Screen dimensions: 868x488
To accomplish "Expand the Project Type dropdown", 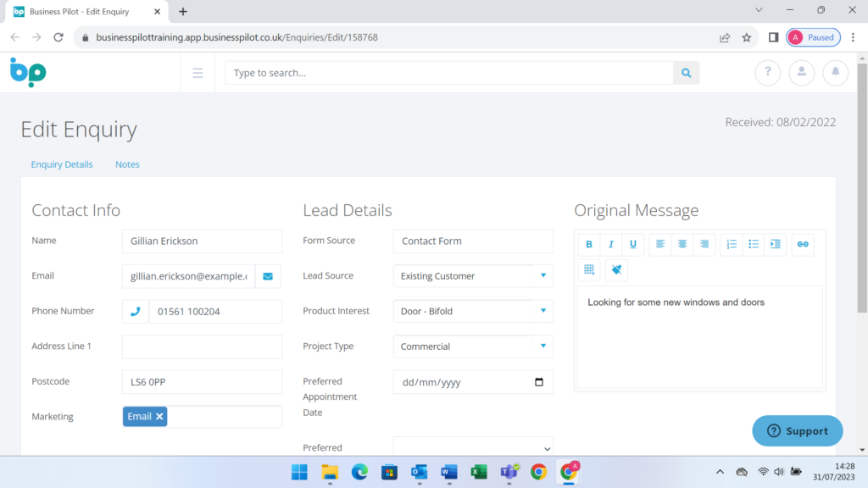I will (543, 347).
